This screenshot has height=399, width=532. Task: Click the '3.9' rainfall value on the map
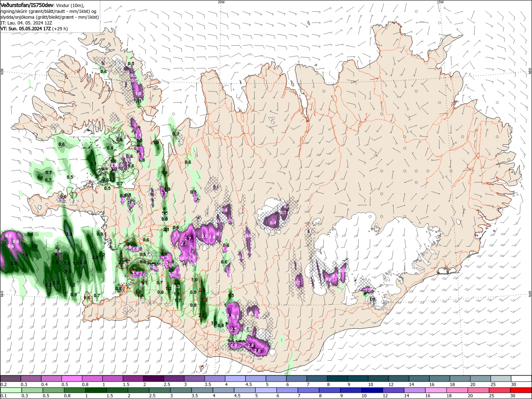(x=69, y=234)
